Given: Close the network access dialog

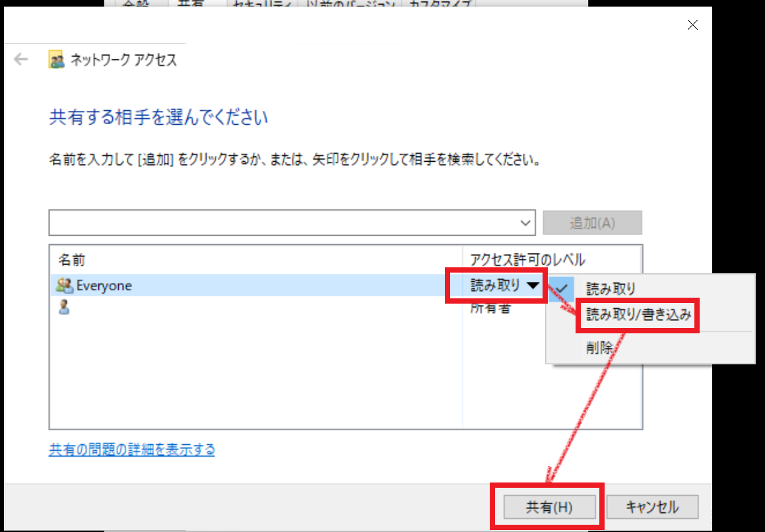Looking at the screenshot, I should (x=692, y=25).
